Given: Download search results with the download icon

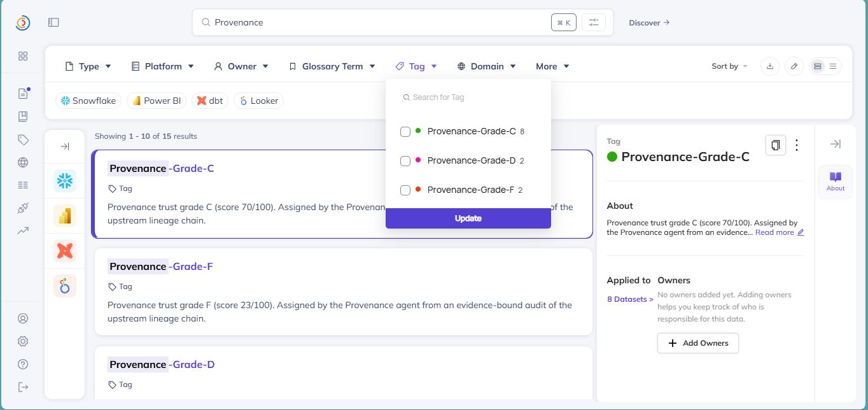Looking at the screenshot, I should [770, 66].
